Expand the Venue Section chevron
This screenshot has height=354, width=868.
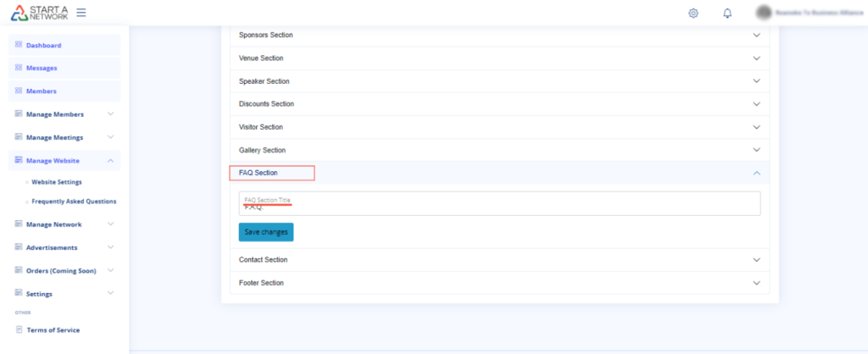coord(756,58)
